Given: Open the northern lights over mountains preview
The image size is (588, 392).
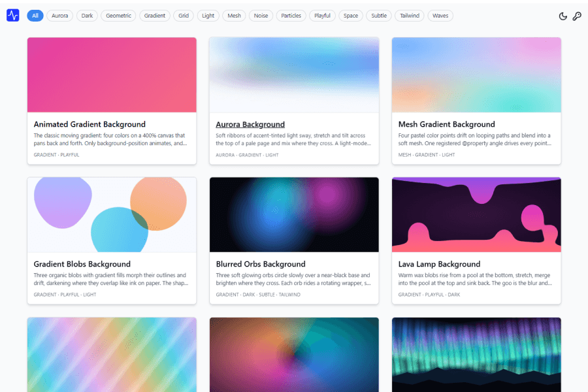Looking at the screenshot, I should (476, 355).
